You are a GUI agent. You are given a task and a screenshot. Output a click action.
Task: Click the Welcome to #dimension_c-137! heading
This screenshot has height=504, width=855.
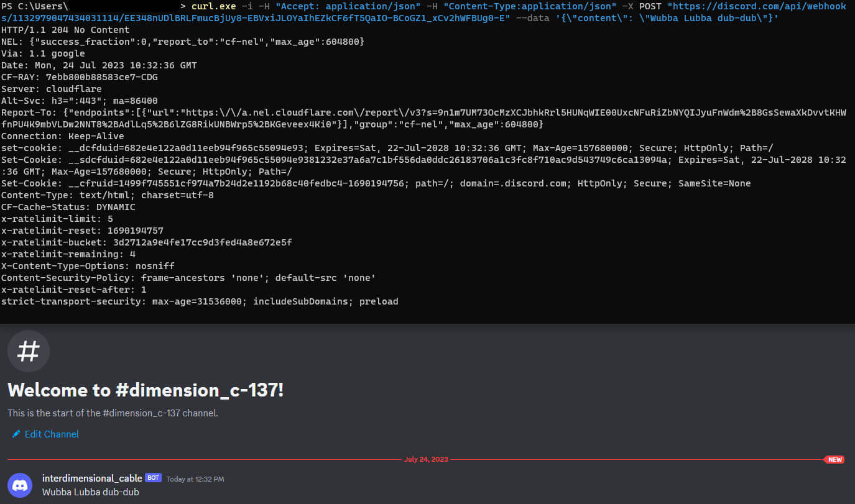point(146,390)
